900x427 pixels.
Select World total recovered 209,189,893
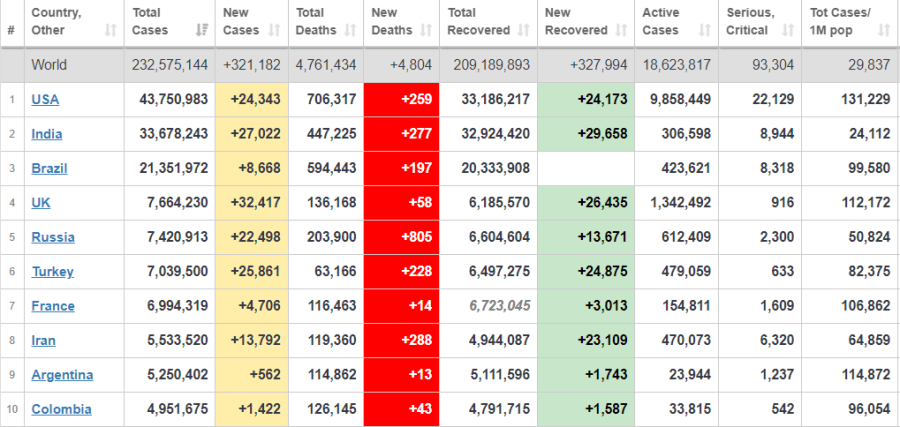(x=492, y=65)
